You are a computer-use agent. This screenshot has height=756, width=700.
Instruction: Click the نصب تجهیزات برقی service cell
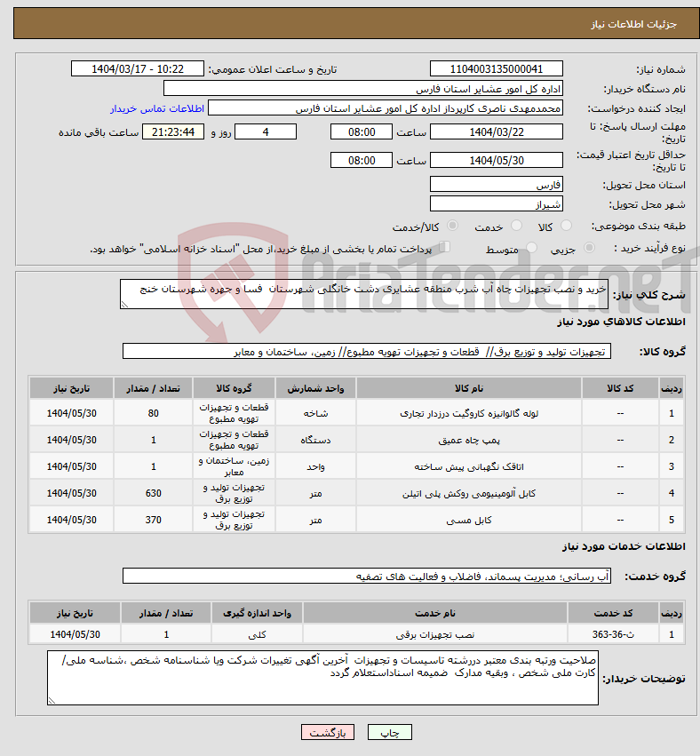click(x=435, y=634)
